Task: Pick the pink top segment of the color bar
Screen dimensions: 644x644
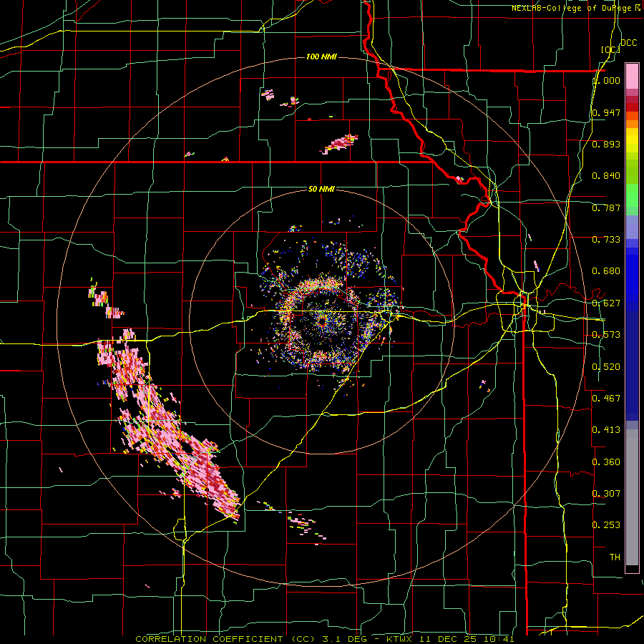Action: (632, 76)
